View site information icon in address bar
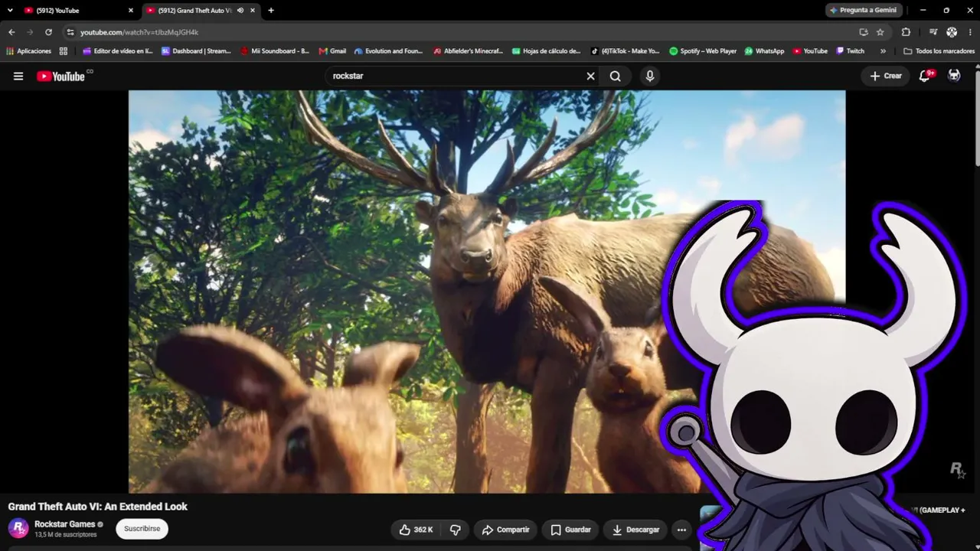This screenshot has width=980, height=551. [70, 32]
